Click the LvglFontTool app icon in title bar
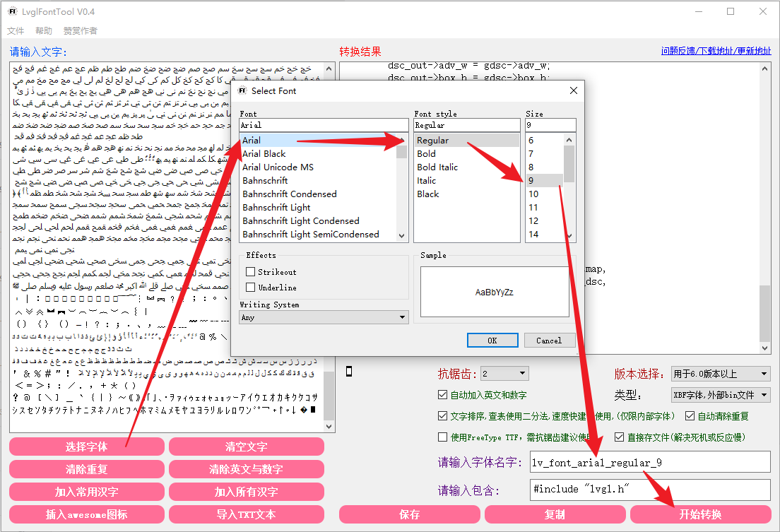The height and width of the screenshot is (532, 780). tap(13, 11)
